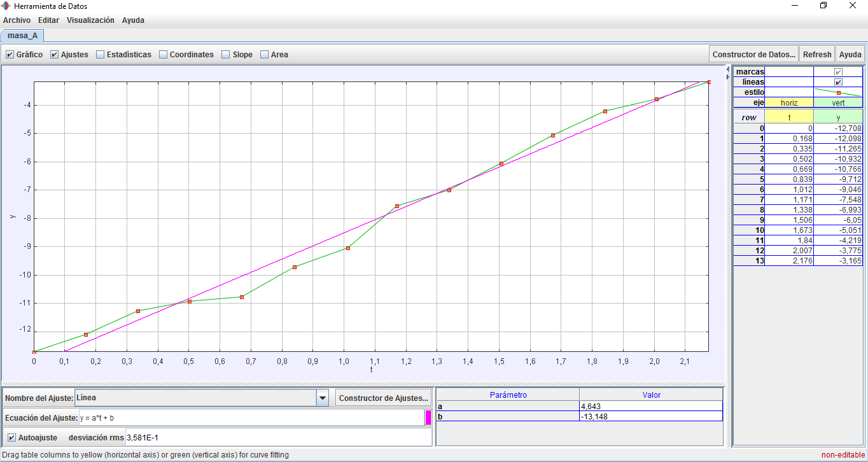Click the magenta fit color swatch
868x462 pixels.
tap(428, 417)
